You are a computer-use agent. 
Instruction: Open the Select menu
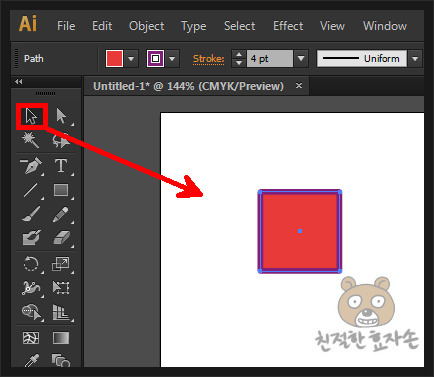pos(239,26)
